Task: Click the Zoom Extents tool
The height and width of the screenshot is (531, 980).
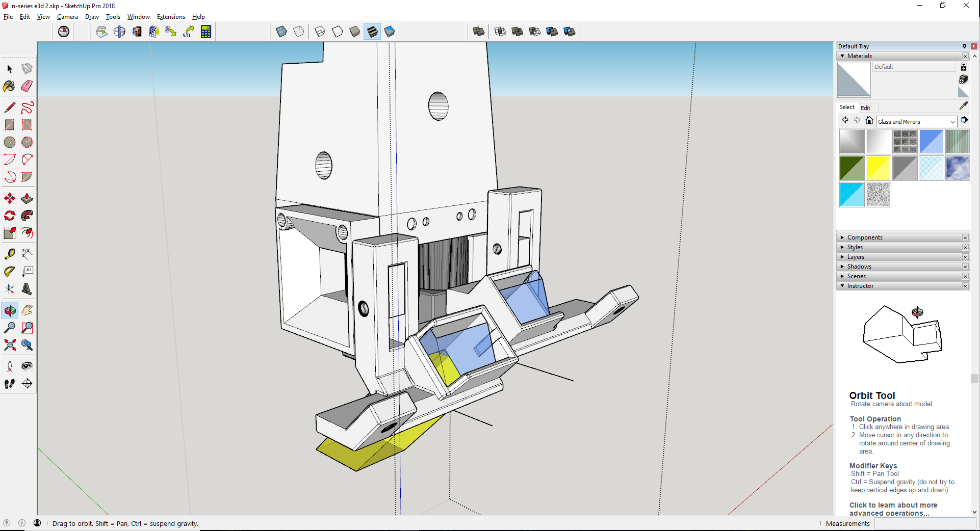Action: pos(10,345)
